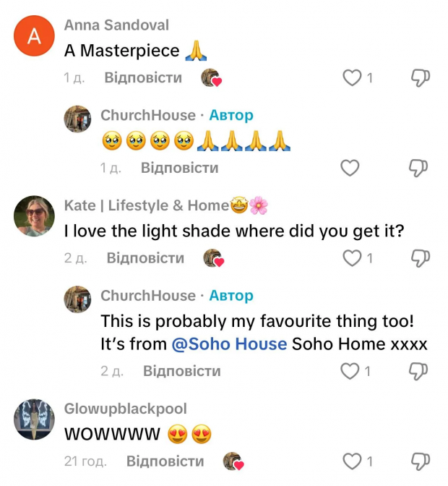Screen dimensions: 448x486
Task: Tap the creator-liked badge under Kate's comment
Action: click(x=214, y=258)
